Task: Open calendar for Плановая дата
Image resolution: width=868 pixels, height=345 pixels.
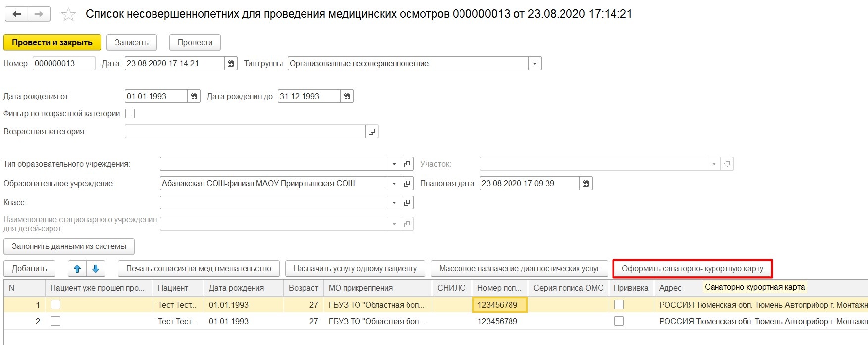Action: pyautogui.click(x=586, y=184)
